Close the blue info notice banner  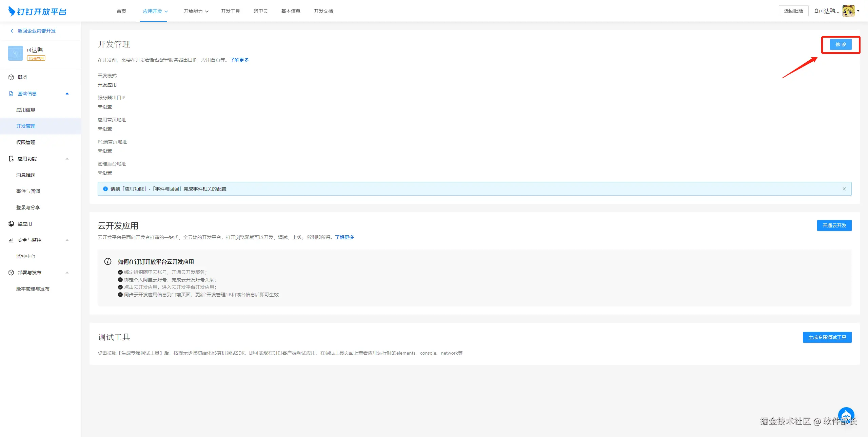tap(844, 189)
